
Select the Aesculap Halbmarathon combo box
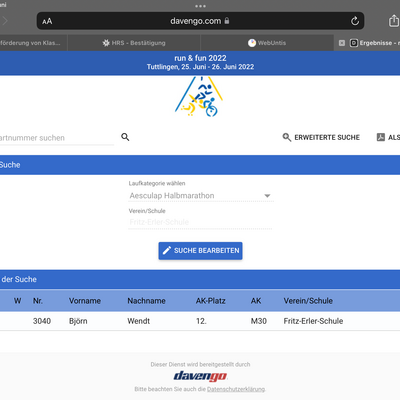201,196
